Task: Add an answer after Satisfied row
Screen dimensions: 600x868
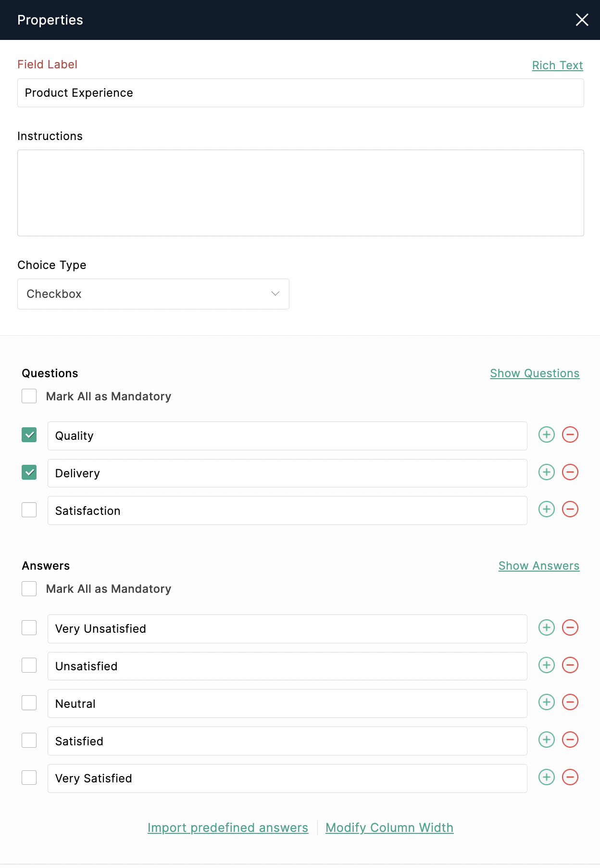Action: point(546,740)
